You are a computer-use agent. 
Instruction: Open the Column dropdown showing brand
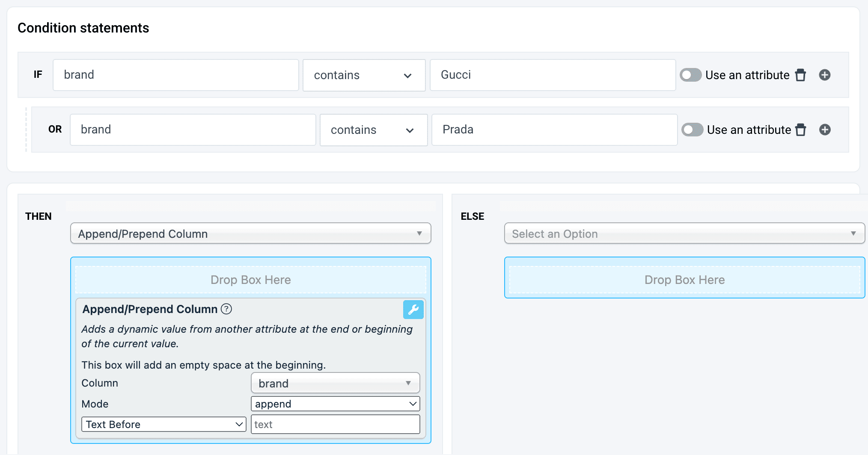pos(335,383)
